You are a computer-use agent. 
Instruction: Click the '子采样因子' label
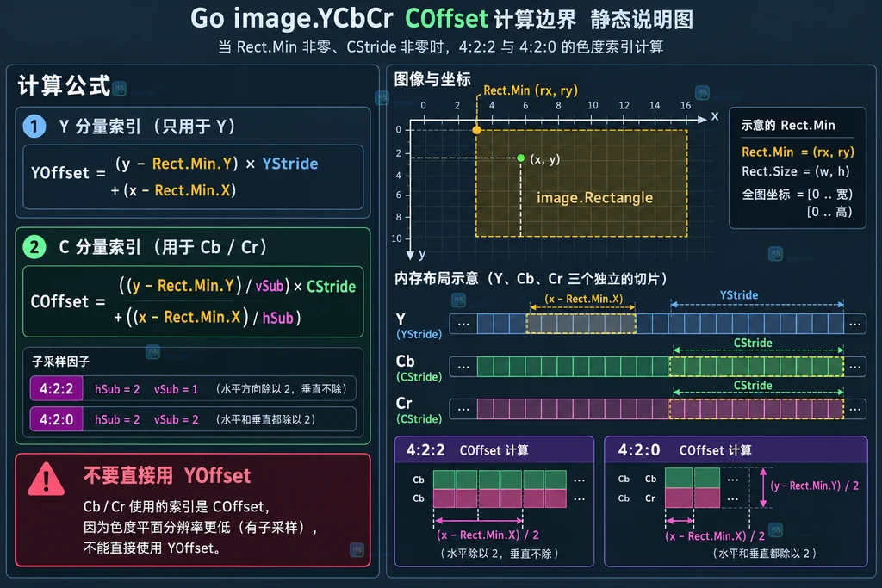[60, 361]
